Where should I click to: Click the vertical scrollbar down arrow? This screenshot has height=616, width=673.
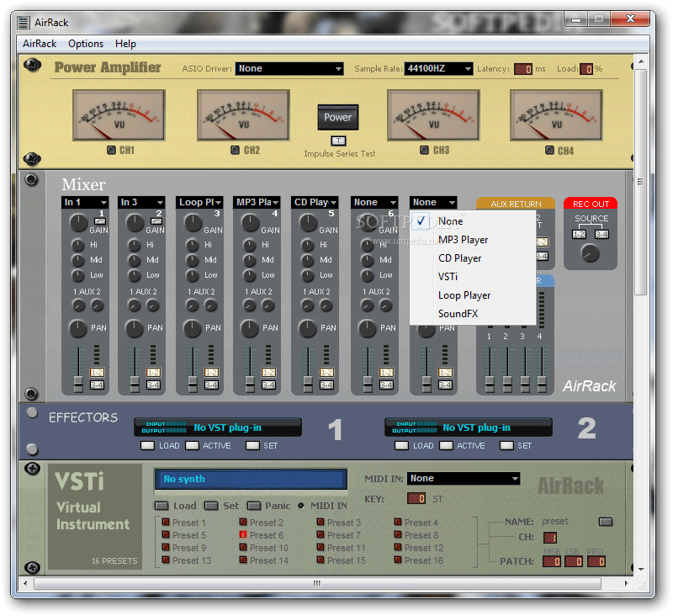(x=641, y=569)
